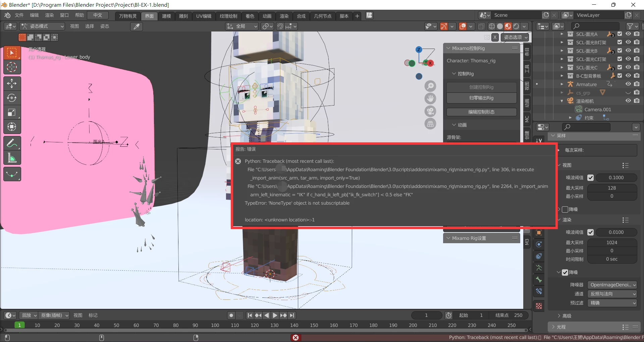
Task: Open the Object Data armature properties tab
Action: (x=539, y=268)
